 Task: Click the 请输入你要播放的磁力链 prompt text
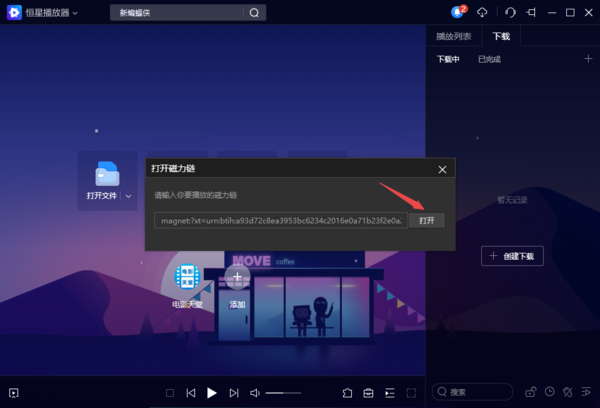[x=196, y=195]
